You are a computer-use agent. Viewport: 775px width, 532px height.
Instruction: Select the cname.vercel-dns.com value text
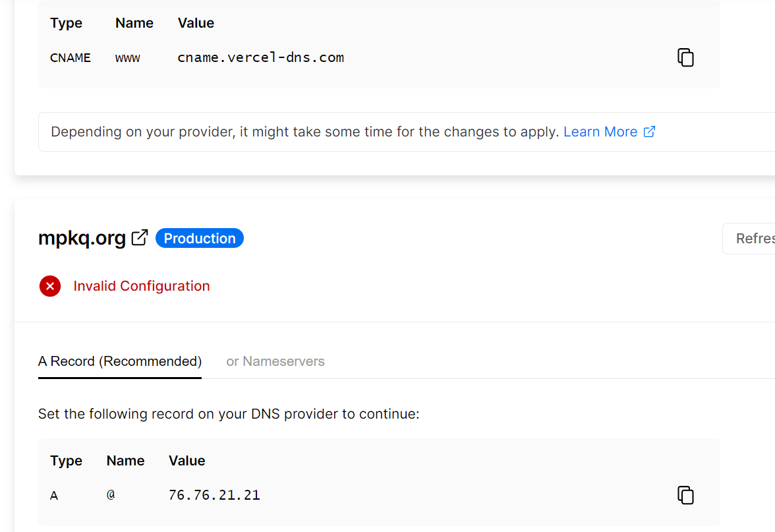[x=261, y=57]
